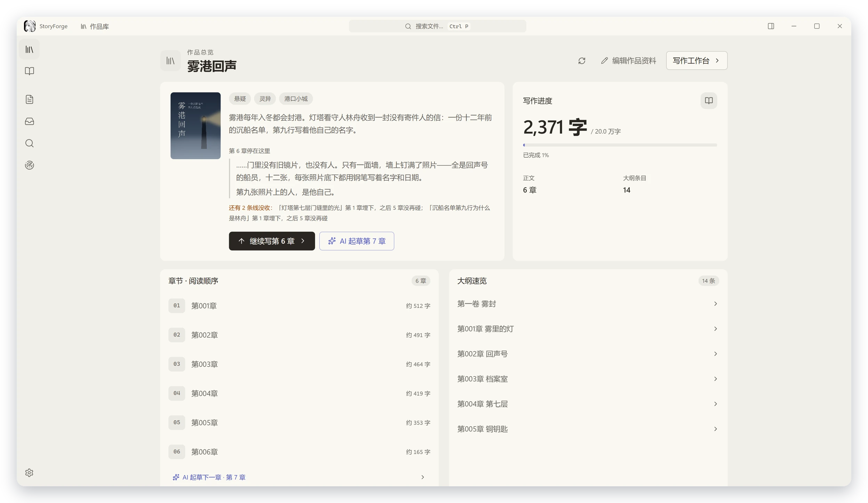Viewport: 868px width, 503px height.
Task: Click the StoryForge logo avatar
Action: point(30,26)
